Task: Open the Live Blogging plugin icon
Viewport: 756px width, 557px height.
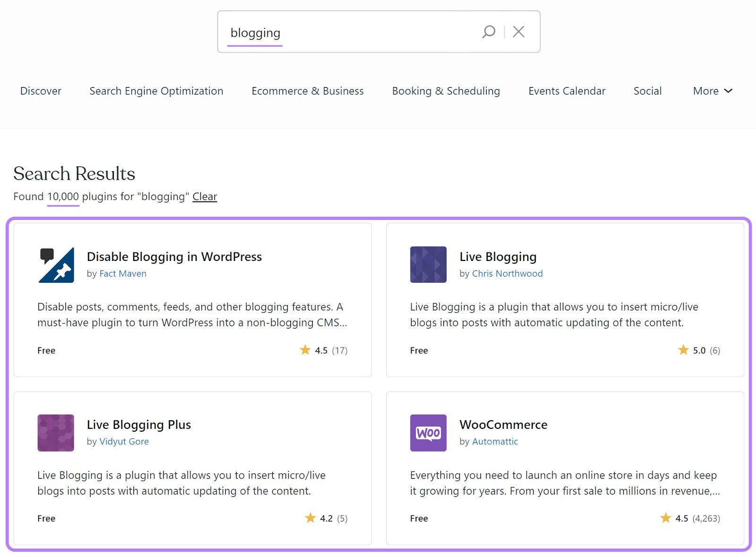Action: 428,265
